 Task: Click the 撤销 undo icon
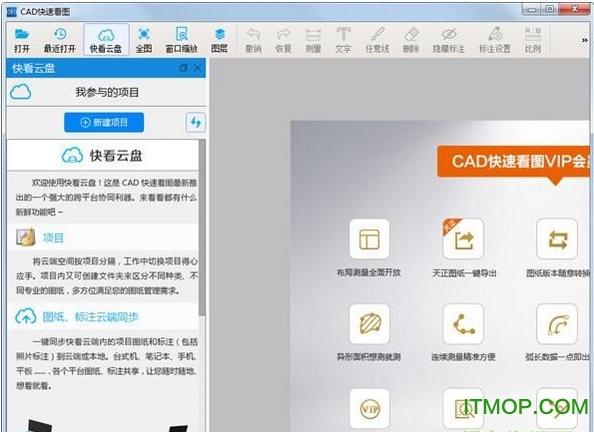pos(253,40)
